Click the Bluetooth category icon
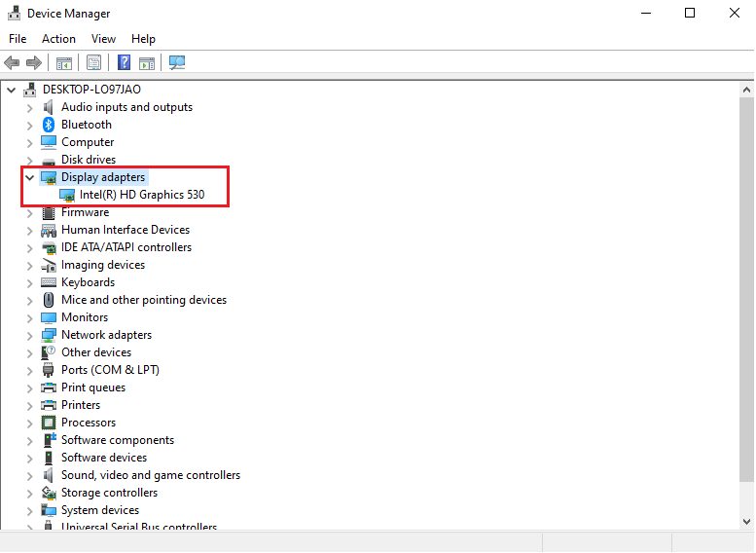The width and height of the screenshot is (756, 553). [49, 125]
